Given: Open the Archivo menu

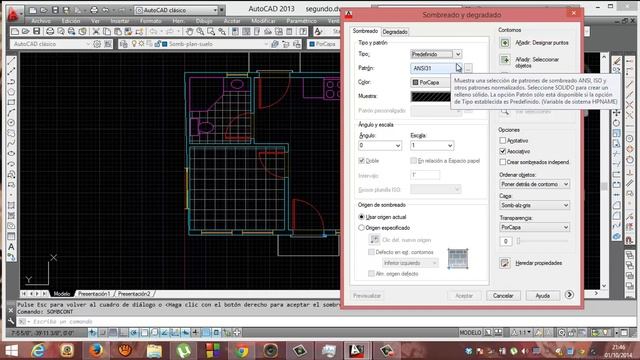Looking at the screenshot, I should pyautogui.click(x=41, y=21).
